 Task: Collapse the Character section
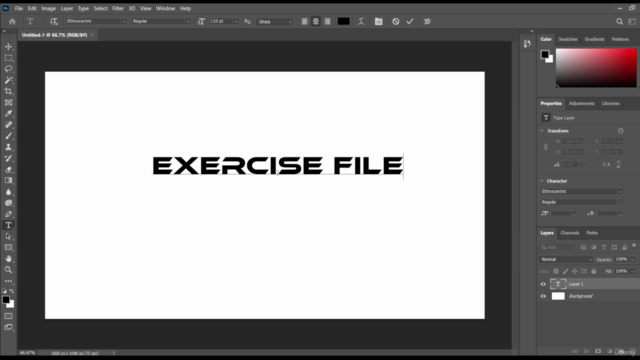[542, 181]
